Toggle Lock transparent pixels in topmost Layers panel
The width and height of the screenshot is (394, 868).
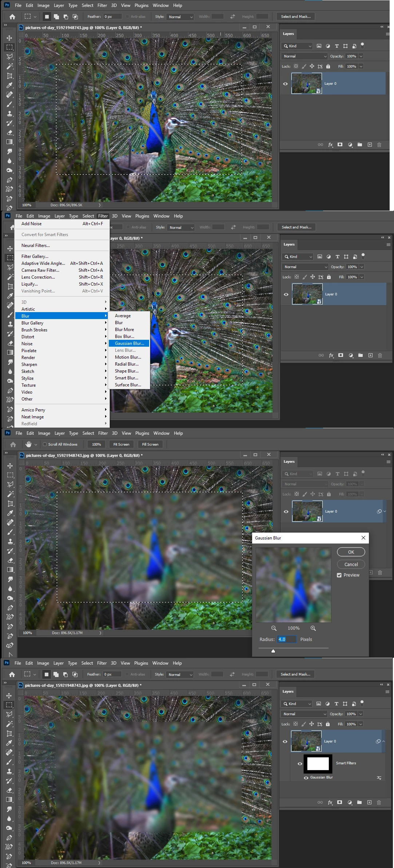coord(296,66)
